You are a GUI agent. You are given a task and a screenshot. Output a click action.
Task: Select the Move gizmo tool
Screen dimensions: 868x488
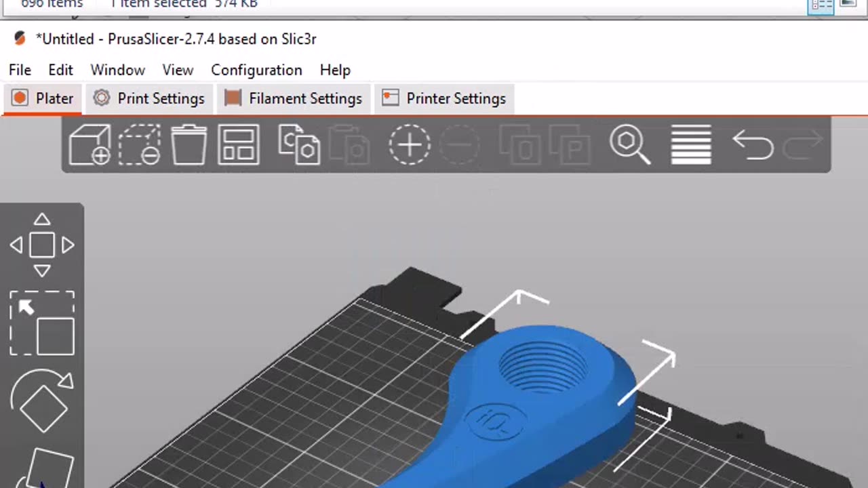pyautogui.click(x=42, y=245)
